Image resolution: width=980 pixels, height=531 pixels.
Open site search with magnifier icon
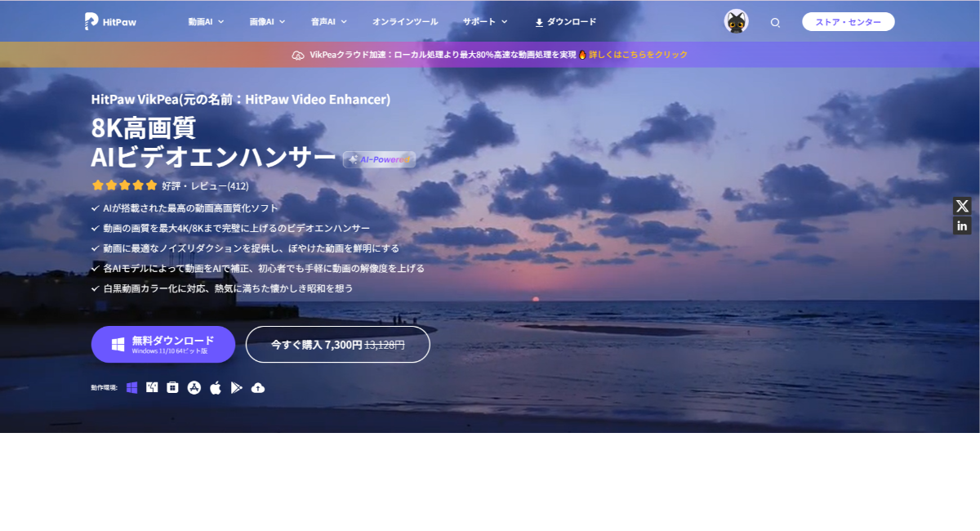click(775, 23)
